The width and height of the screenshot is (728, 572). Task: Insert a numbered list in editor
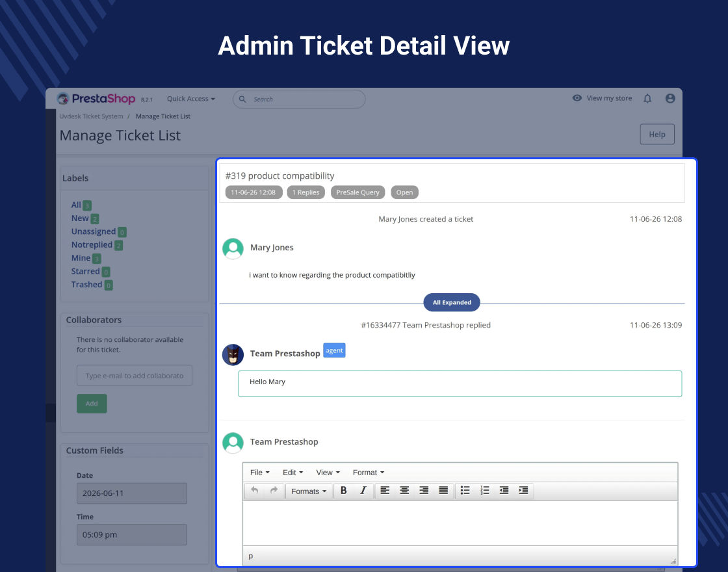tap(485, 490)
